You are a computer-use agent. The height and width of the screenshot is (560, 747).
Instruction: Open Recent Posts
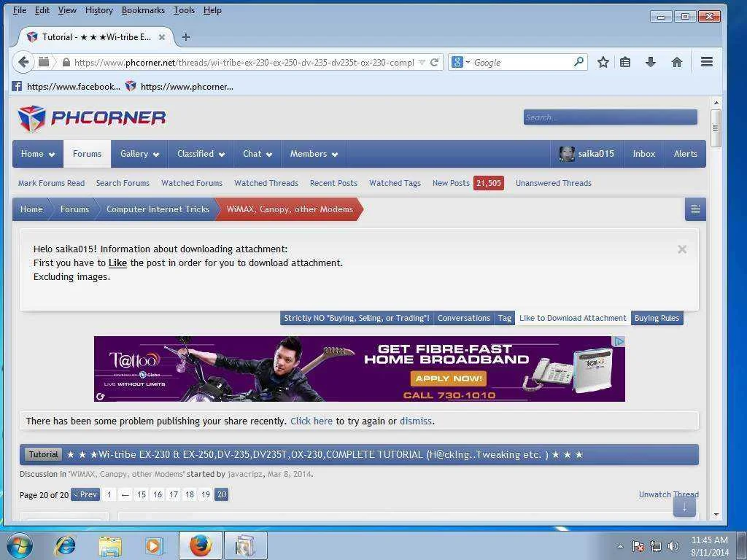(333, 183)
